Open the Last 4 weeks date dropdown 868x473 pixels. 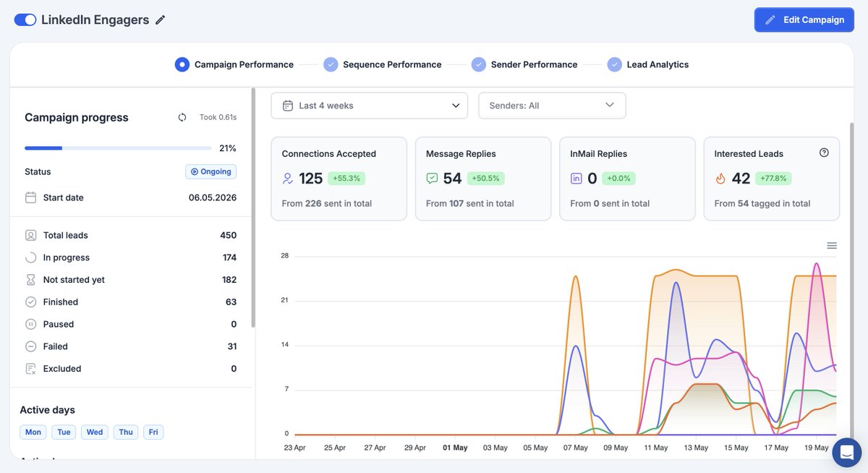370,106
